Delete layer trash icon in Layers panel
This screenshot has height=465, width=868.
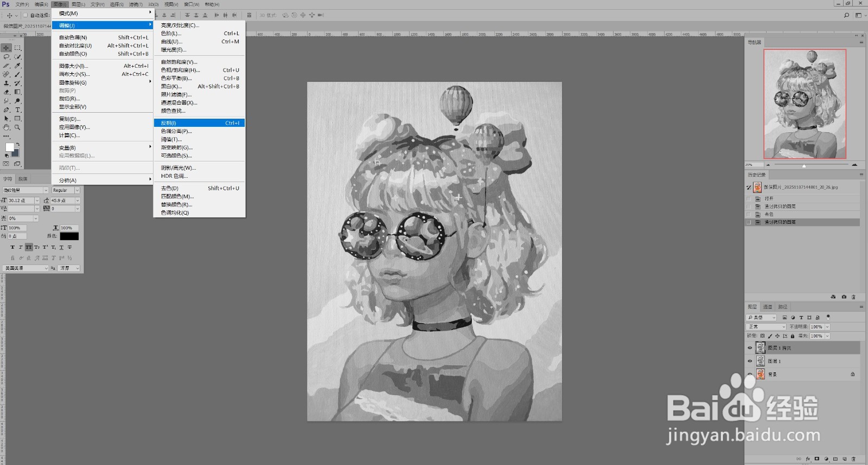[x=853, y=459]
